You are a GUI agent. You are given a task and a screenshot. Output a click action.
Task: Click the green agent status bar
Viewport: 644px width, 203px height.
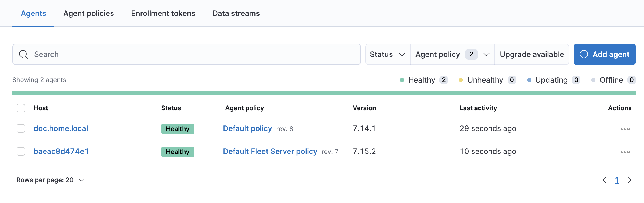pos(324,93)
